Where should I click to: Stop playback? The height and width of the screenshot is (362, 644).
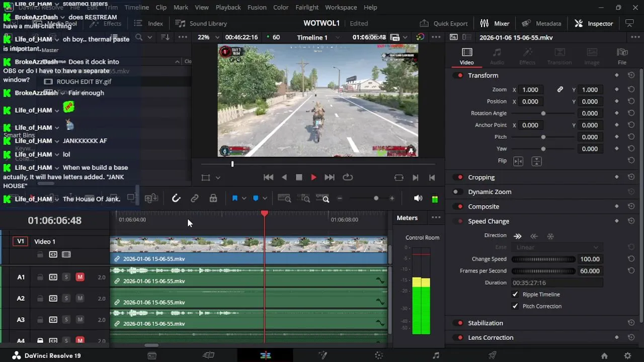[x=299, y=177]
